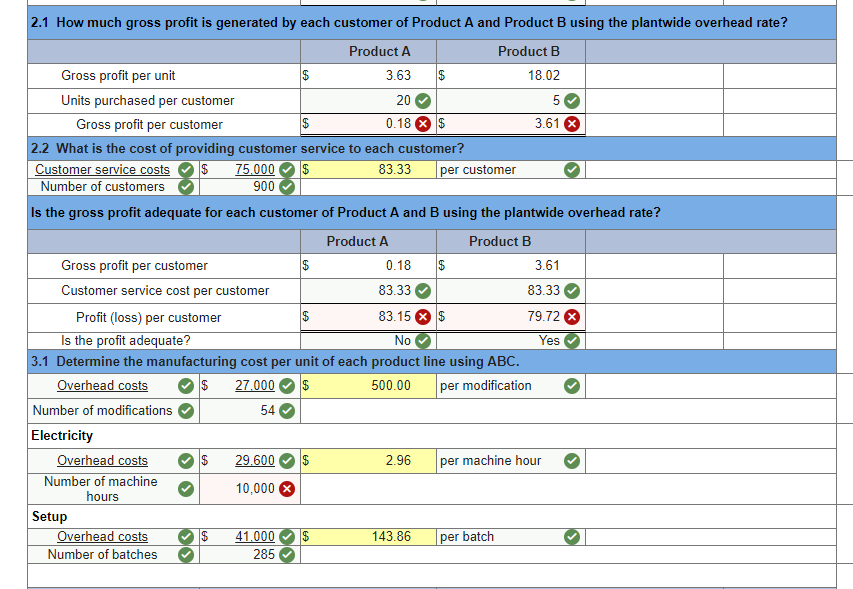Click the green checkmark beside 285 batches
The image size is (853, 589).
pyautogui.click(x=285, y=554)
